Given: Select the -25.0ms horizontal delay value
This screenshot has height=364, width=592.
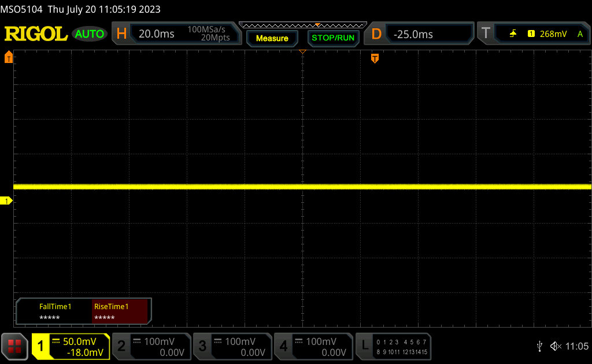Looking at the screenshot, I should [413, 34].
